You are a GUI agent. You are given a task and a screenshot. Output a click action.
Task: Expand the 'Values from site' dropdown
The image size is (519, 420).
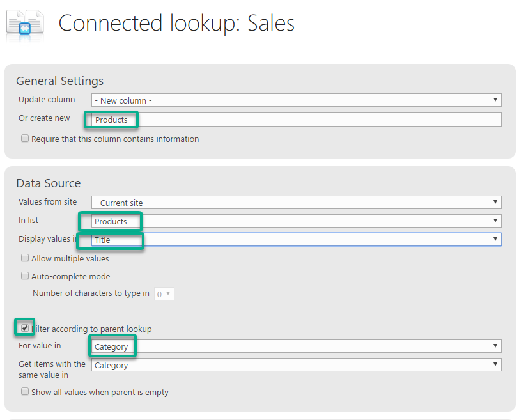296,202
